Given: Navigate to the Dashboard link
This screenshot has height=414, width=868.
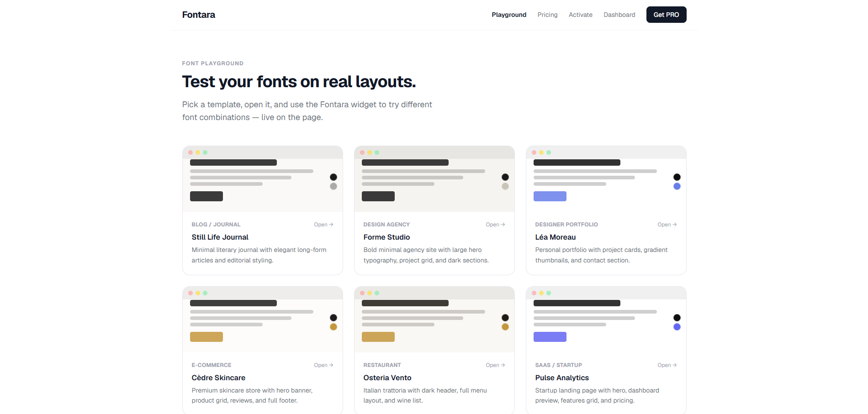Looking at the screenshot, I should (x=619, y=15).
